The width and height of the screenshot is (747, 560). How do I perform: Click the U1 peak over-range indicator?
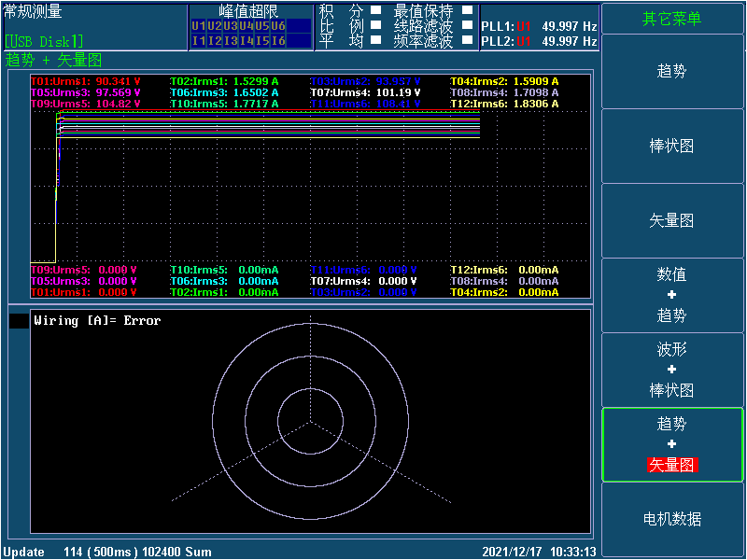pos(198,26)
